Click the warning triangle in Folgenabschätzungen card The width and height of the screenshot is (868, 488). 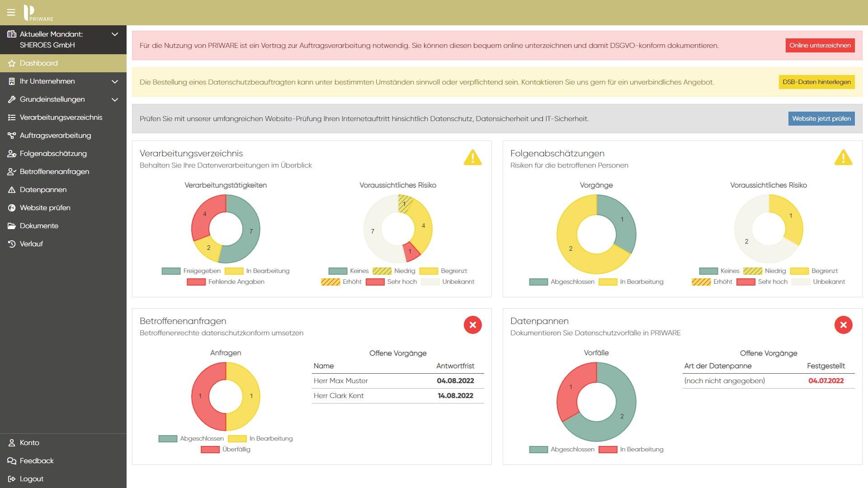click(843, 157)
